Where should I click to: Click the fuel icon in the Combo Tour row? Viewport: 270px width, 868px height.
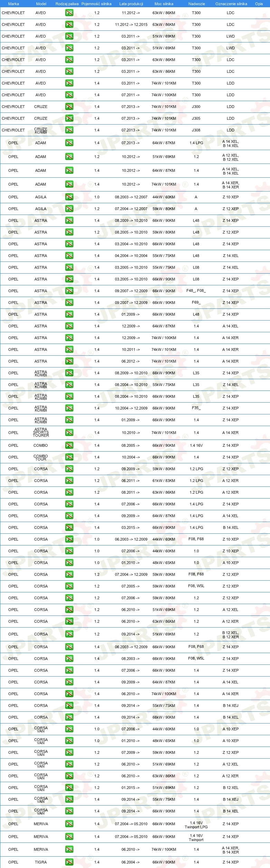(x=69, y=457)
